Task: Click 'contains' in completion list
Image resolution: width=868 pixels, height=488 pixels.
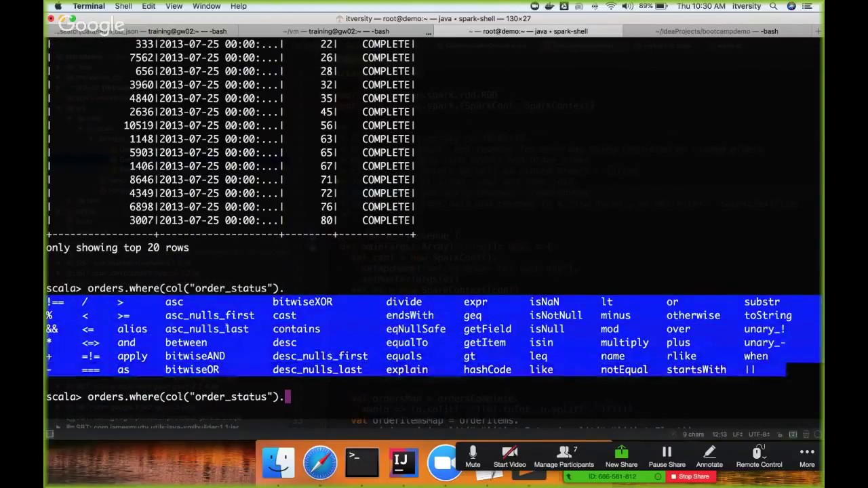Action: pyautogui.click(x=296, y=329)
